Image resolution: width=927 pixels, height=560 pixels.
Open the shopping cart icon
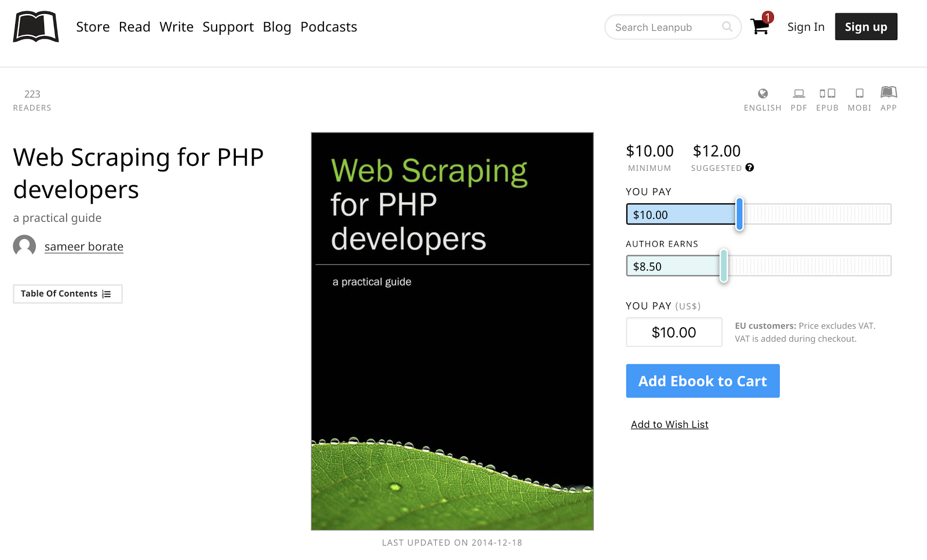click(760, 27)
